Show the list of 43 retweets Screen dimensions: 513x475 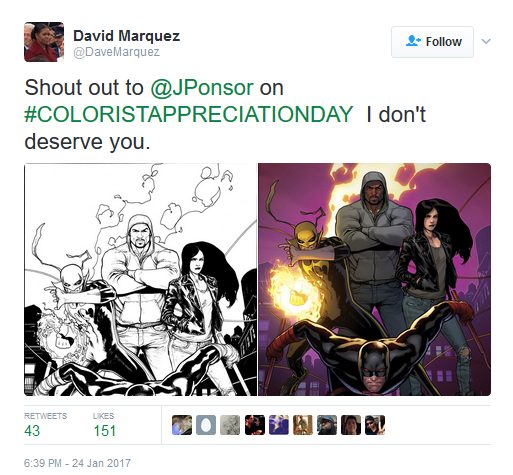coord(45,425)
